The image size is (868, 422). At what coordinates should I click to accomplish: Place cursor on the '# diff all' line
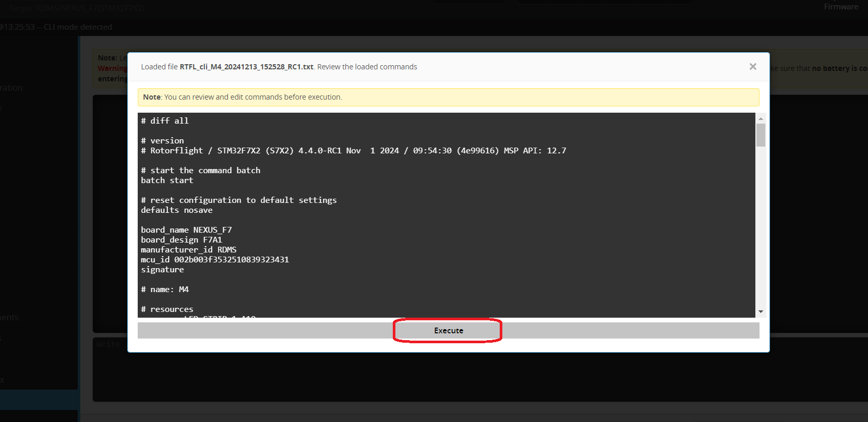[x=165, y=121]
